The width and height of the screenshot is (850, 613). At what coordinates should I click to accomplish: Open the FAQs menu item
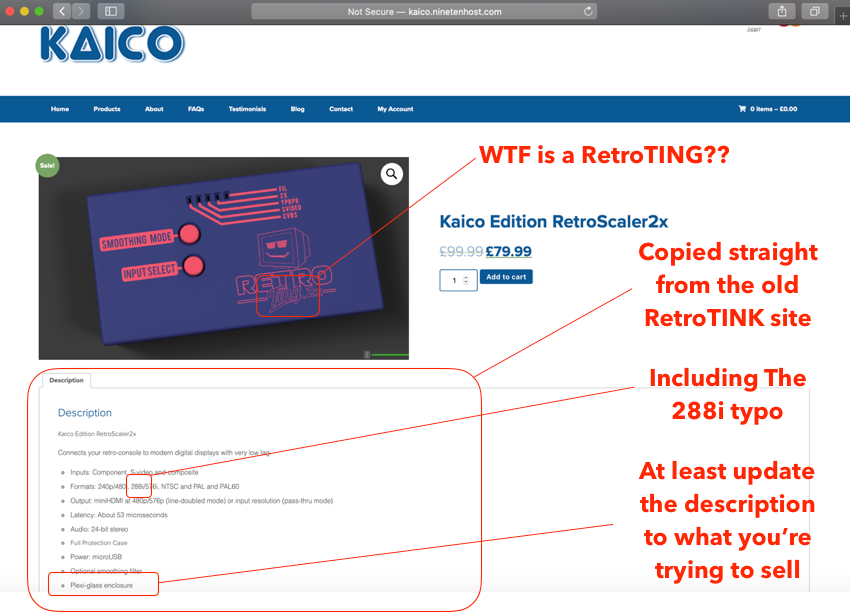tap(196, 109)
